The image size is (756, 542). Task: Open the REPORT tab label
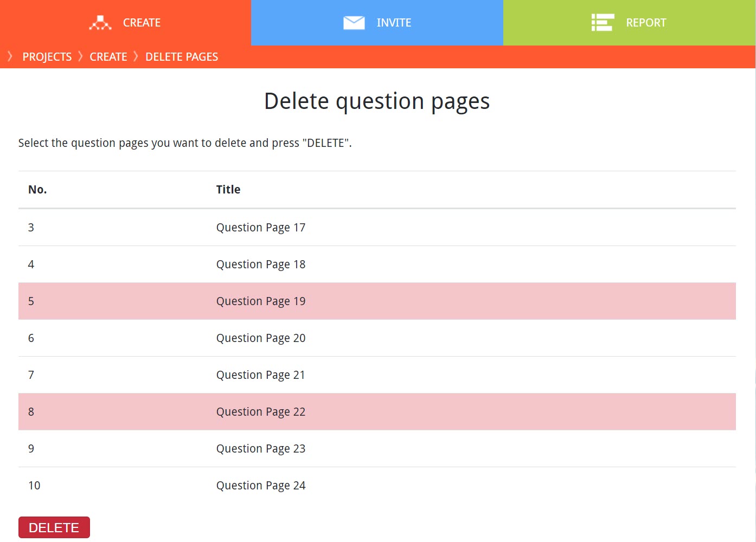pos(646,23)
